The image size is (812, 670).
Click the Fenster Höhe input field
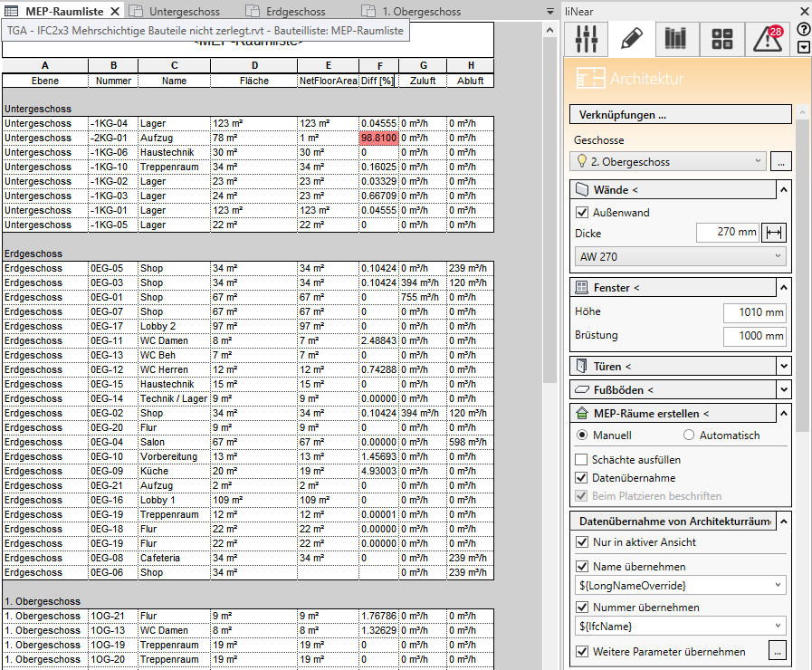[754, 312]
